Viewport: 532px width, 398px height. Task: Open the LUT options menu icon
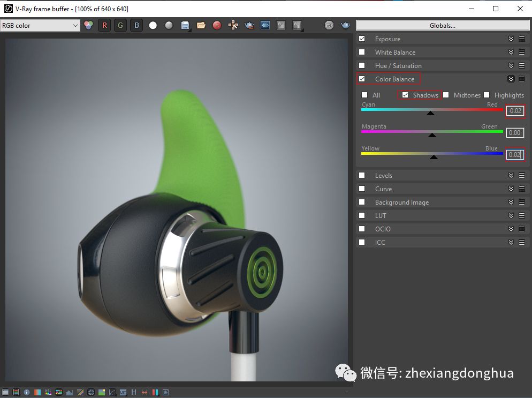[x=522, y=215]
